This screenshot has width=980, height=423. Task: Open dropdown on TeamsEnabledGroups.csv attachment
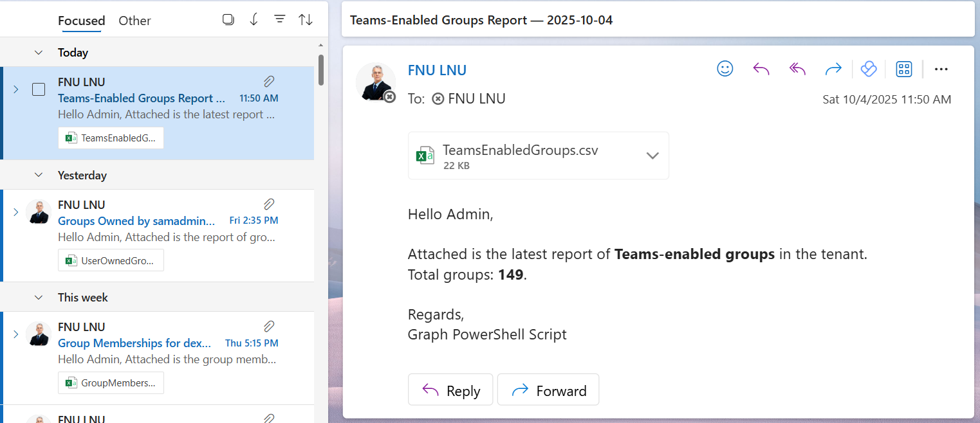(652, 156)
